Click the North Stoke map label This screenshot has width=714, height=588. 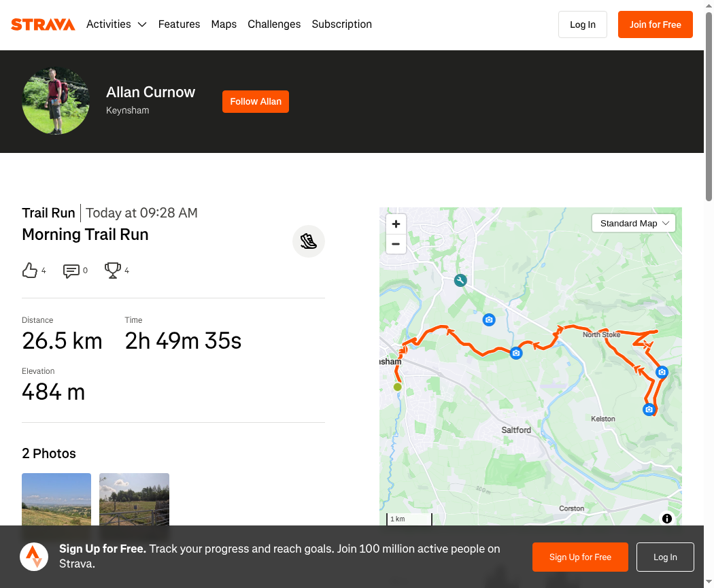pos(602,334)
